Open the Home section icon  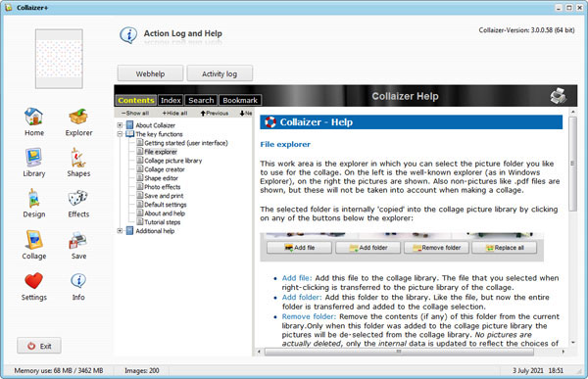click(x=33, y=117)
